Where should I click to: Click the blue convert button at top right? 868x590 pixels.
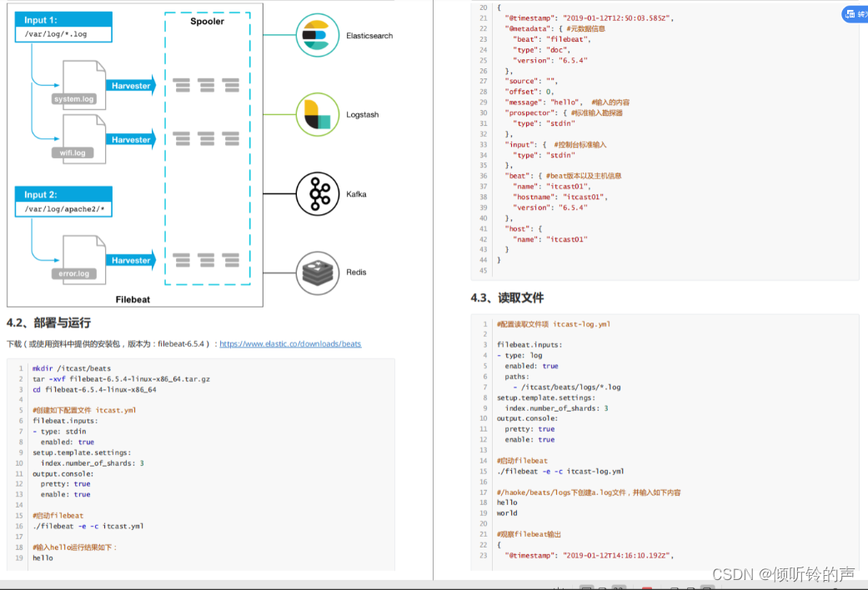click(855, 14)
